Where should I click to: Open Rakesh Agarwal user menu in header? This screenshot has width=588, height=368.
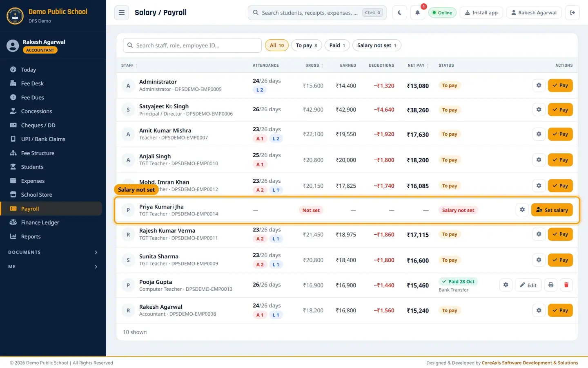tap(534, 13)
